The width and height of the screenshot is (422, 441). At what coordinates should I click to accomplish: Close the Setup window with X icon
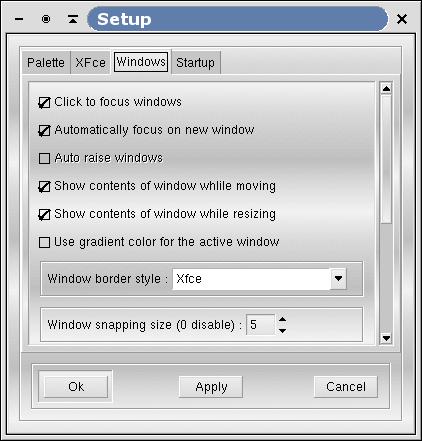click(x=402, y=19)
